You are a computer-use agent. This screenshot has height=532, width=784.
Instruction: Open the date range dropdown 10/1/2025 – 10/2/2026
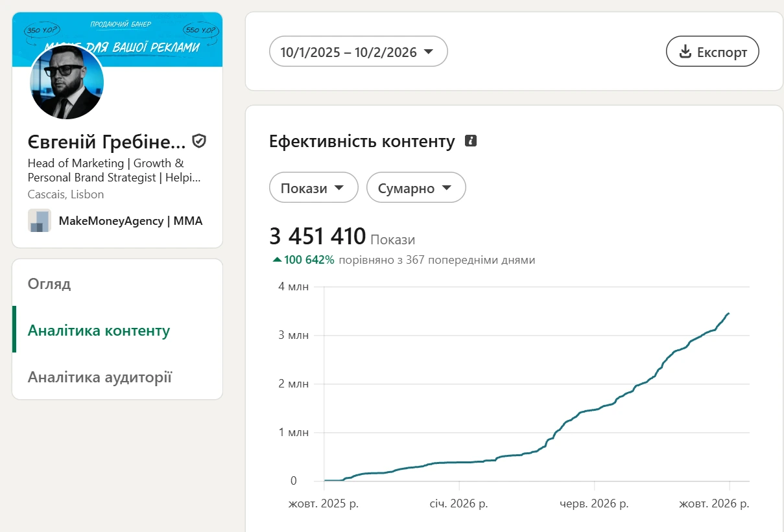pos(359,52)
